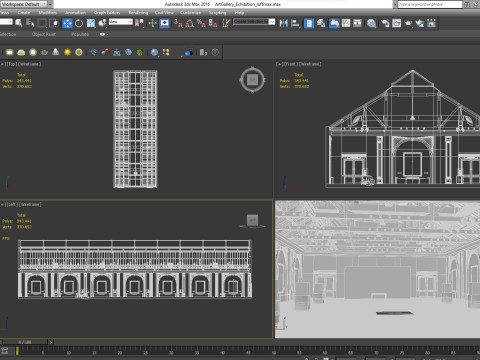The width and height of the screenshot is (480, 360).
Task: Click the Mirror tool icon
Action: point(283,23)
